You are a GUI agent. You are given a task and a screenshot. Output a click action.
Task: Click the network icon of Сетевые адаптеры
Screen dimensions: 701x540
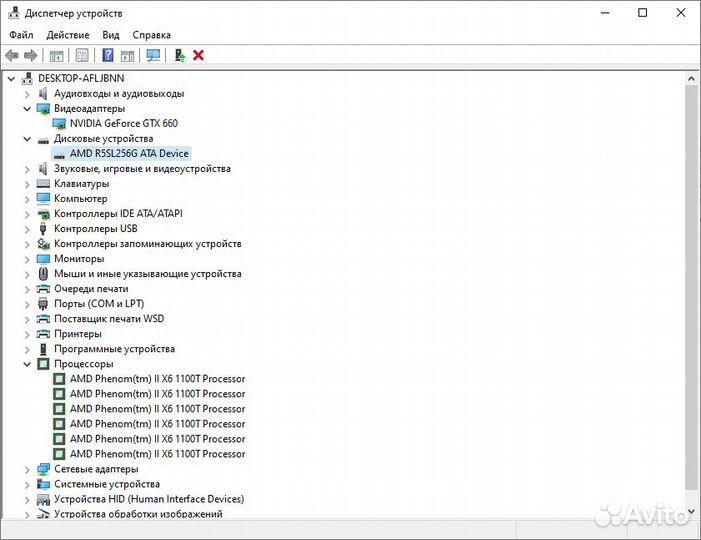[43, 469]
